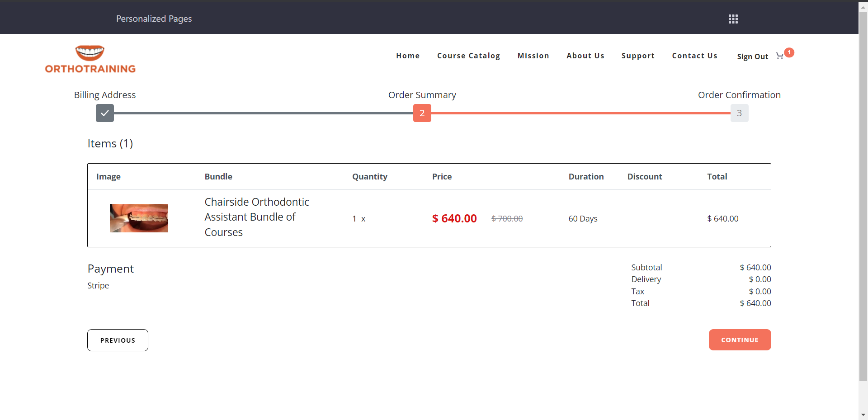The height and width of the screenshot is (420, 868).
Task: Open Chairside Orthodontic Assistant Bundle title
Action: coord(256,217)
